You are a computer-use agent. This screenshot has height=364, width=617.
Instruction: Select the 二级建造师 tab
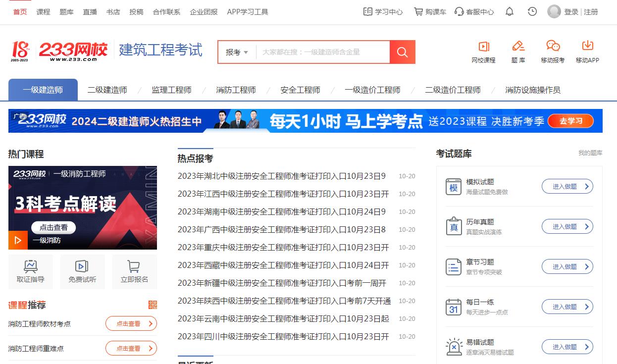pyautogui.click(x=107, y=90)
